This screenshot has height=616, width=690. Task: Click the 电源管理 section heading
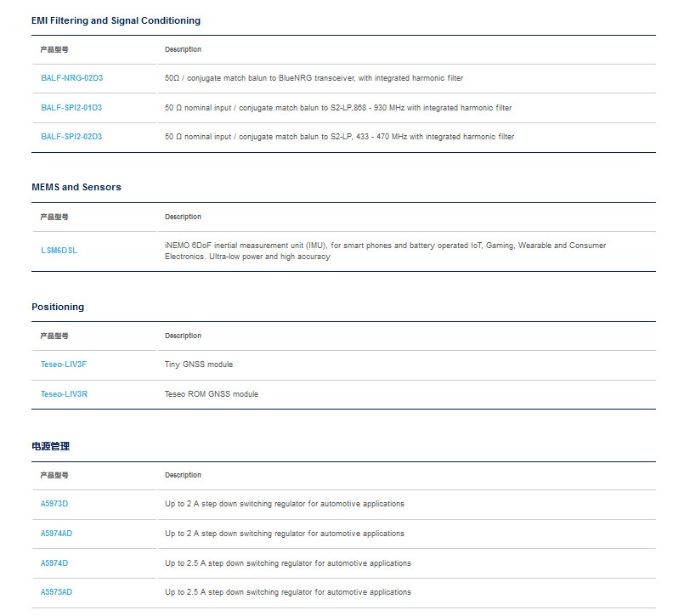click(x=51, y=446)
